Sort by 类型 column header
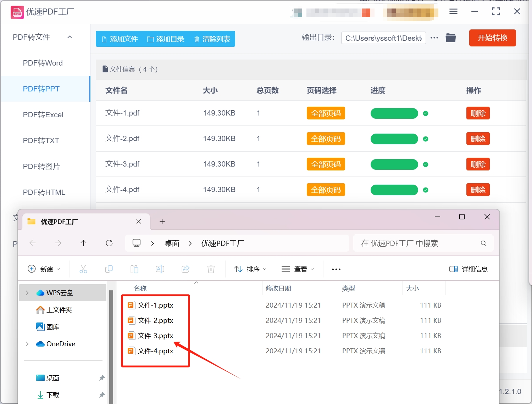The height and width of the screenshot is (404, 532). click(349, 288)
